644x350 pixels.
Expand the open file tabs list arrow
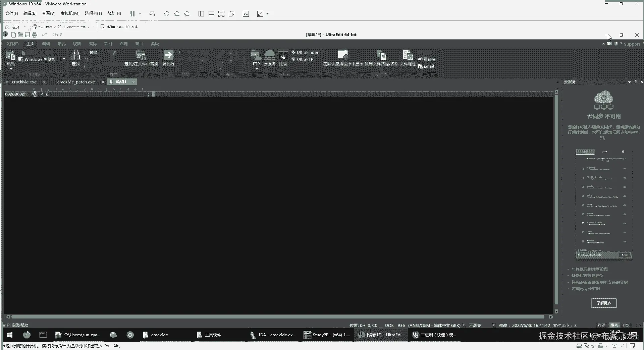coord(557,82)
